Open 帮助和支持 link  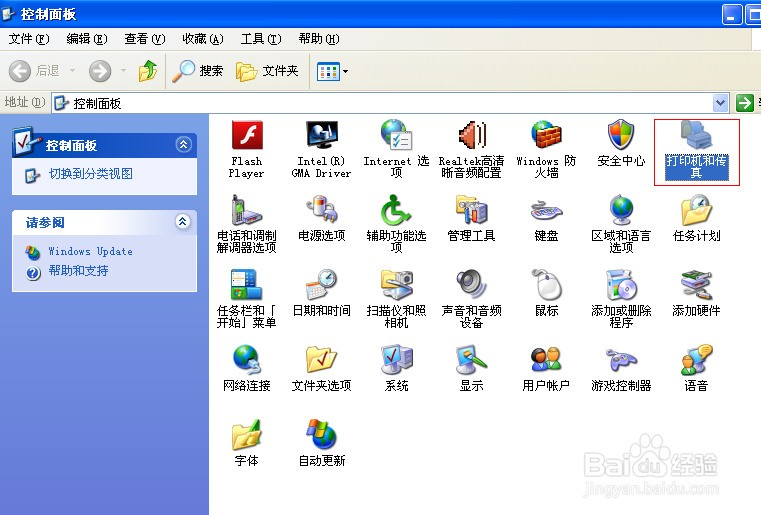pyautogui.click(x=78, y=271)
